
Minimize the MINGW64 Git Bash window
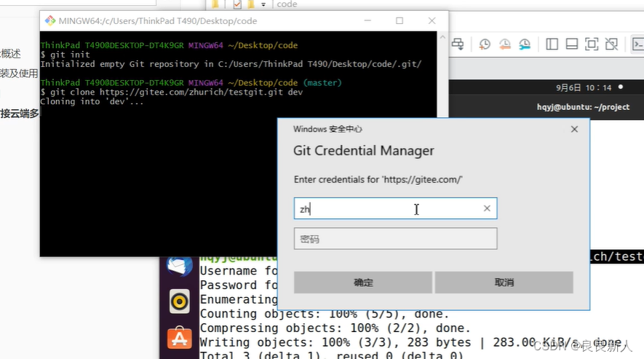point(367,20)
